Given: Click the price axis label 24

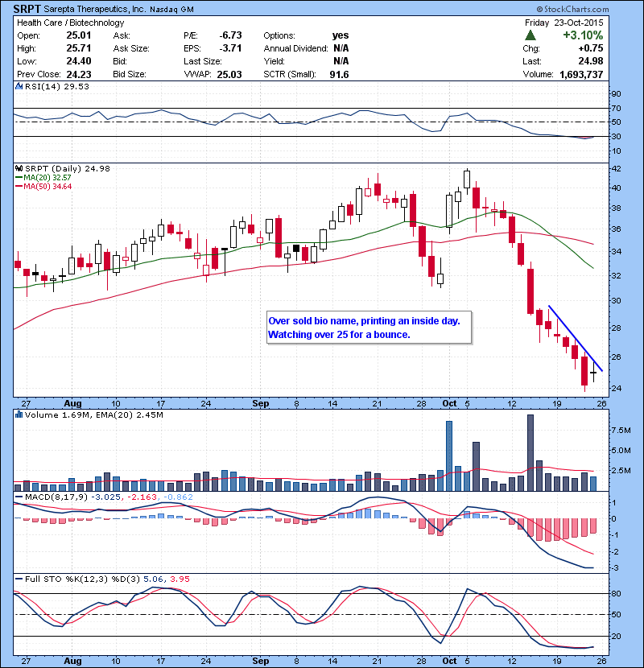Looking at the screenshot, I should coord(616,388).
